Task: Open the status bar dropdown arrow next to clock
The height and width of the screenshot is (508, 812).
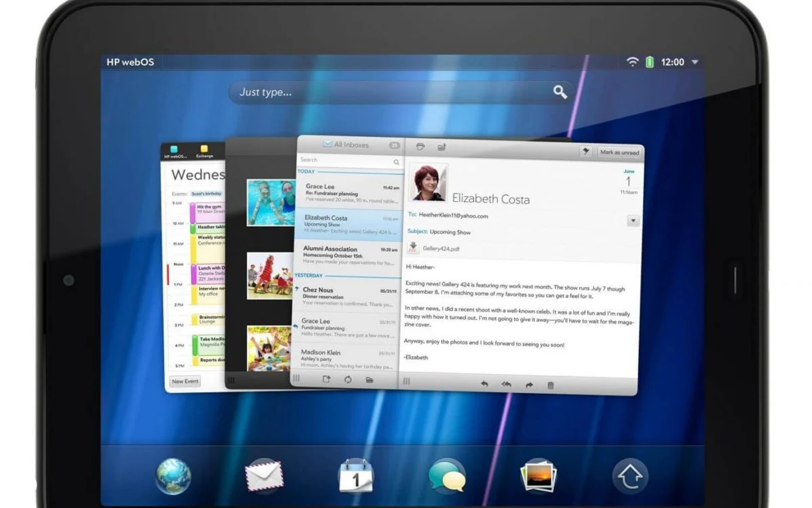Action: point(694,62)
